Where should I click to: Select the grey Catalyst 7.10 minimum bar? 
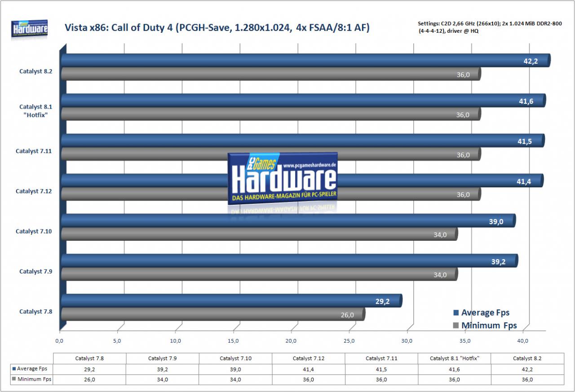click(x=260, y=234)
